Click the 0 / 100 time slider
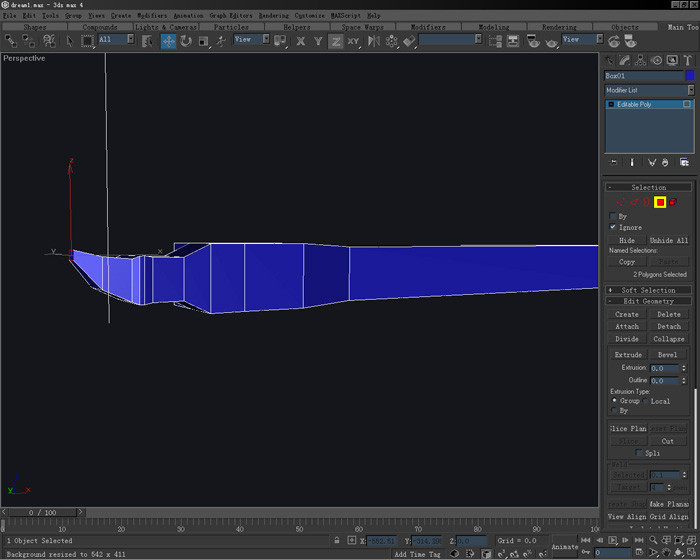The image size is (700, 560). (x=43, y=512)
